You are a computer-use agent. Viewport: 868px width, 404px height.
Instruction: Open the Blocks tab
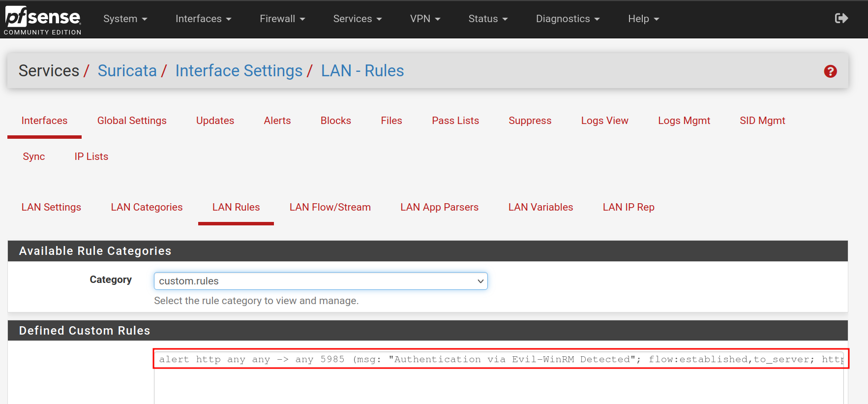coord(336,121)
